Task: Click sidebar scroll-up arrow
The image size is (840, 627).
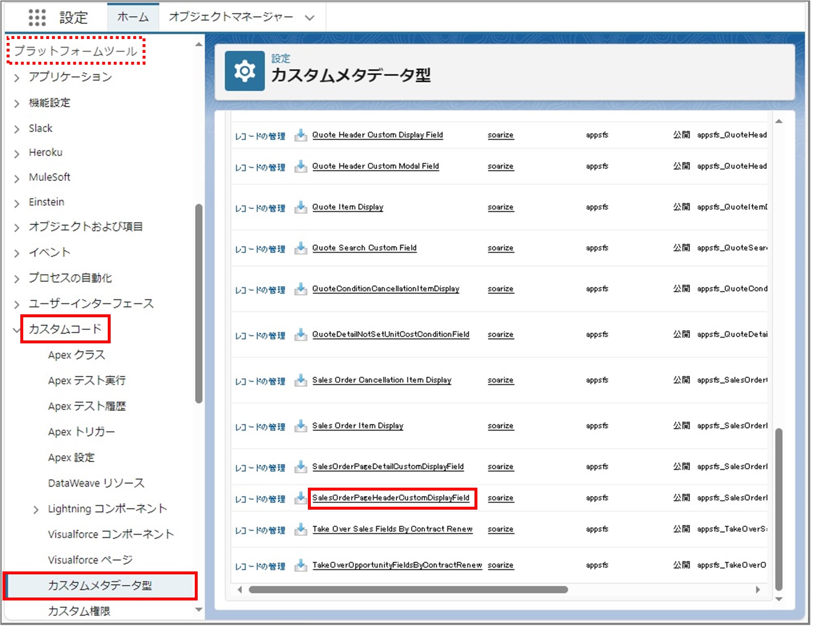Action: point(199,44)
